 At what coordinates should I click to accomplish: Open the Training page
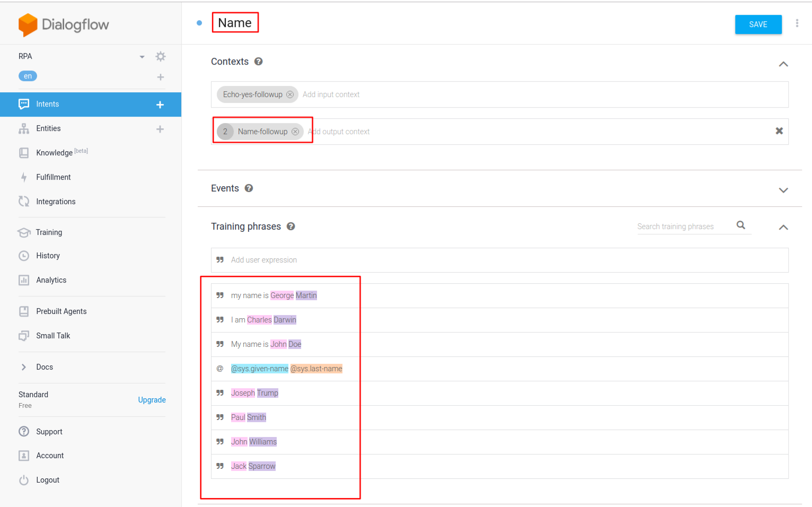click(x=49, y=232)
